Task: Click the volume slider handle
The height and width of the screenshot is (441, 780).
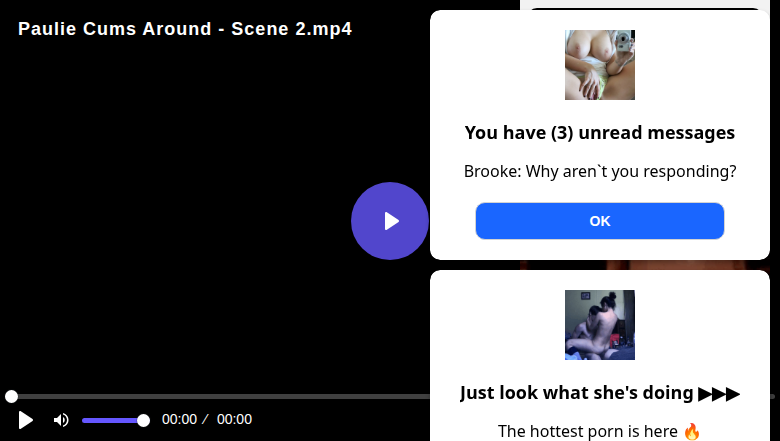Action: point(143,420)
